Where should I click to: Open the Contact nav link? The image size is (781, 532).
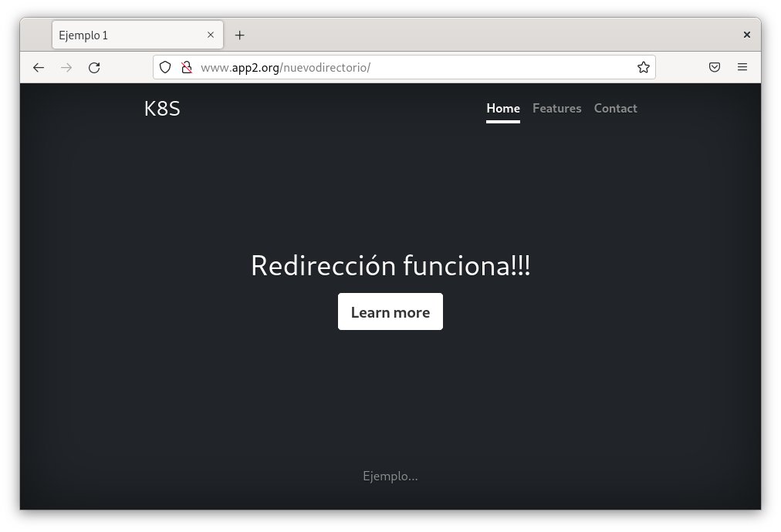coord(615,109)
